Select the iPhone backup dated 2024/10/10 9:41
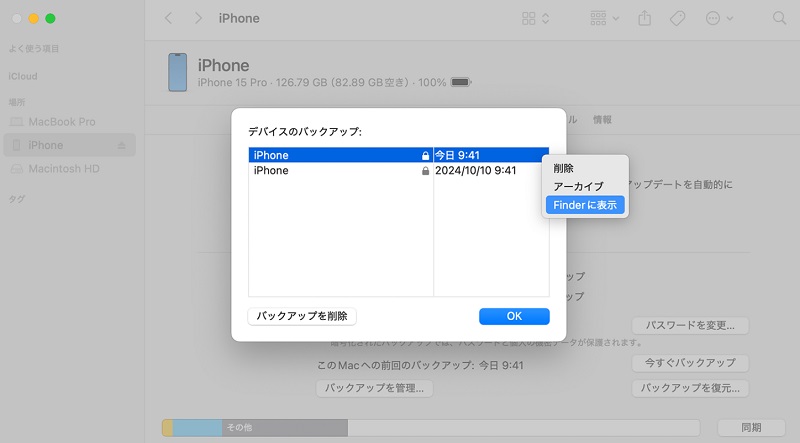Viewport: 800px width, 443px height. 398,170
